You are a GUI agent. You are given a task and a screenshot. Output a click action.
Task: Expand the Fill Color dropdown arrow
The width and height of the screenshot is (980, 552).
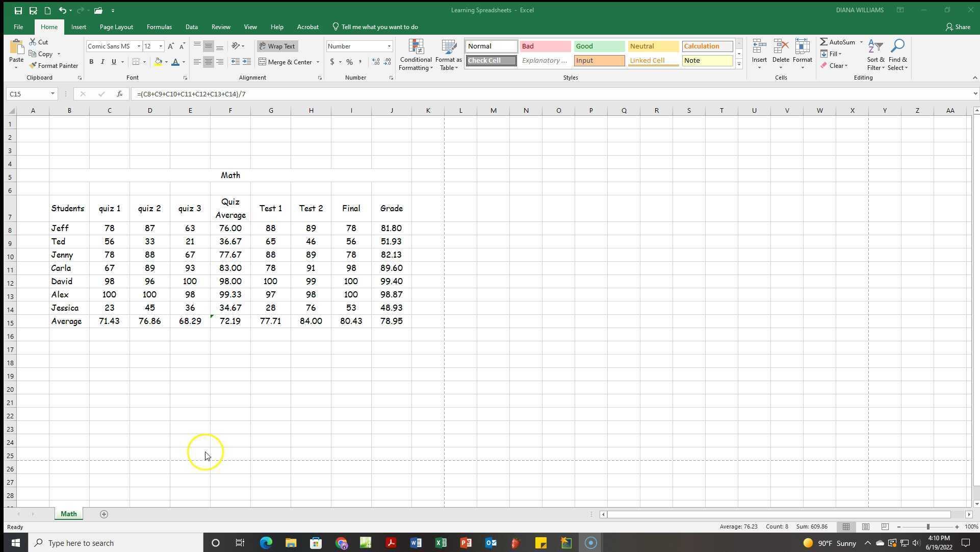coord(166,62)
